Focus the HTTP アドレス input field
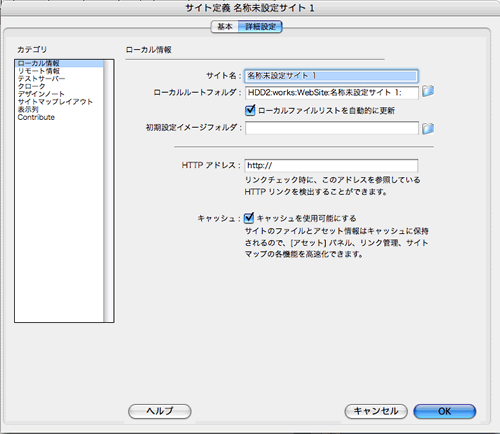This screenshot has width=500, height=434. point(331,165)
